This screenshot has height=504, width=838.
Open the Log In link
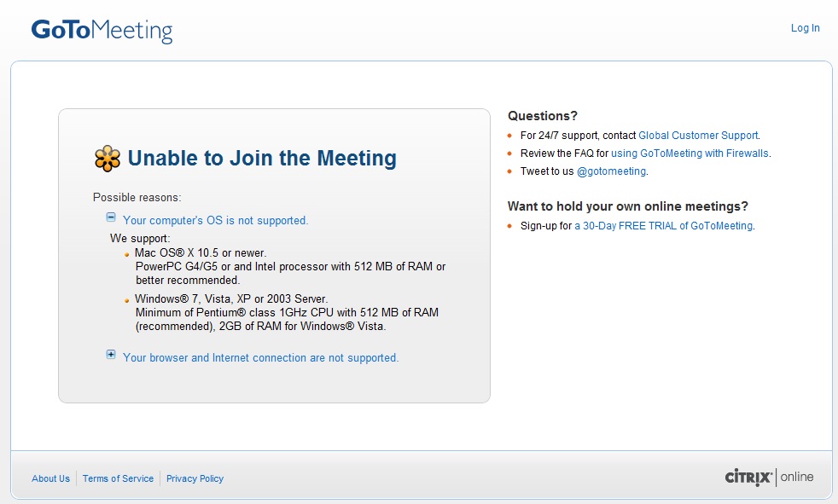click(805, 28)
